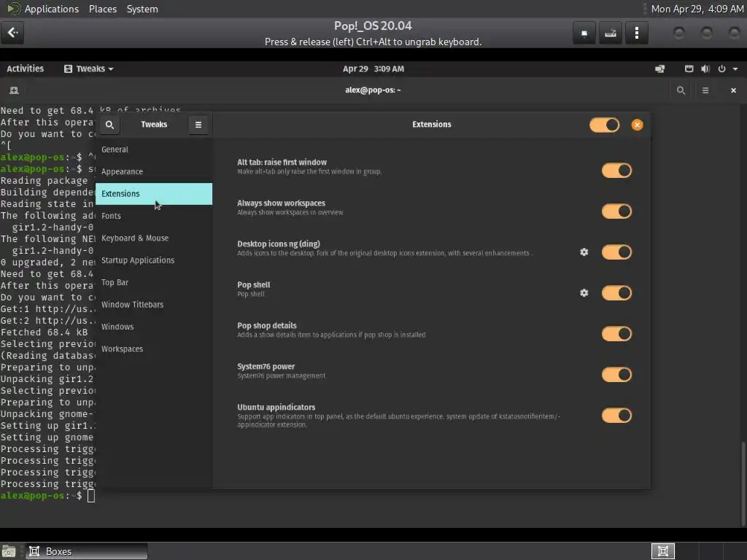Click the terminal command prompt line
The width and height of the screenshot is (747, 560).
pyautogui.click(x=47, y=496)
